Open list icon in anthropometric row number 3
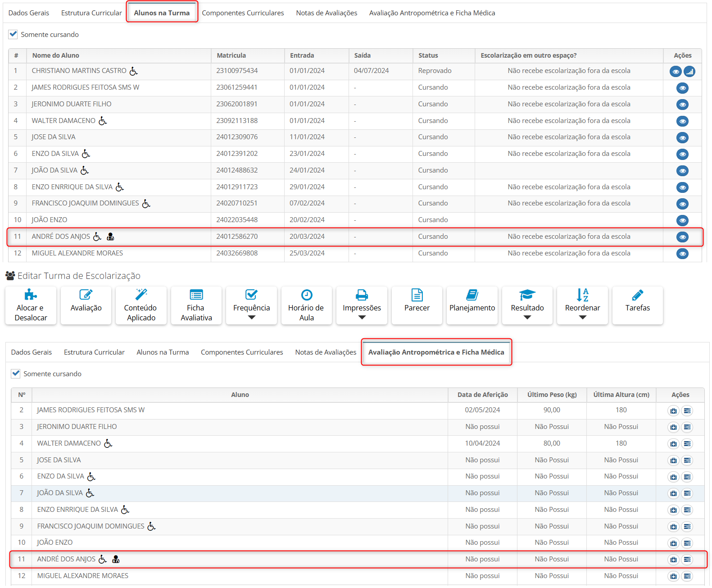 tap(687, 427)
